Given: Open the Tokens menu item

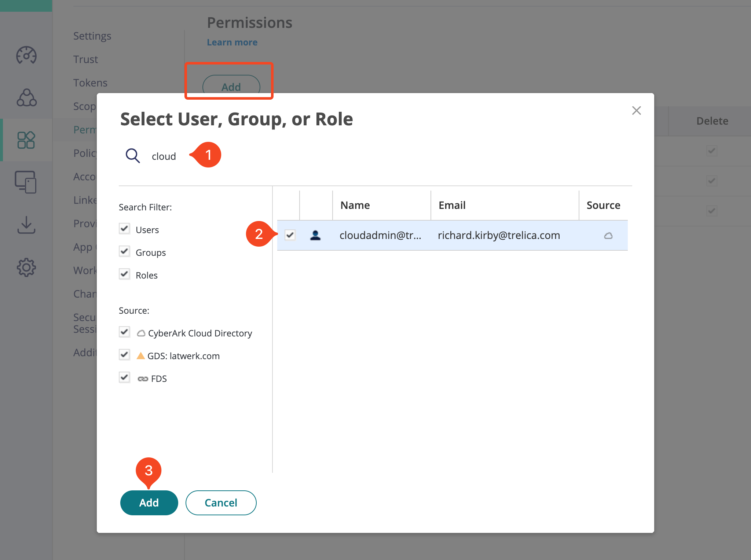Looking at the screenshot, I should coord(90,83).
